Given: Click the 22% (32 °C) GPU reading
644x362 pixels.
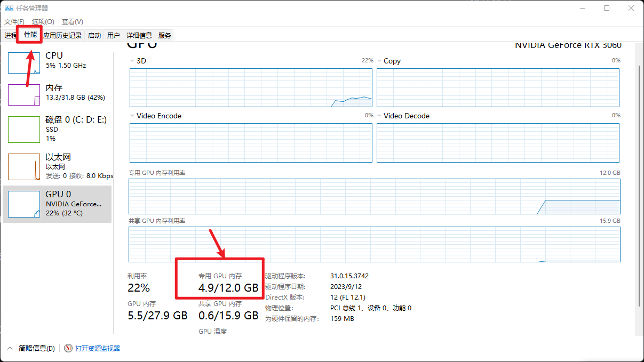Looking at the screenshot, I should point(64,213).
